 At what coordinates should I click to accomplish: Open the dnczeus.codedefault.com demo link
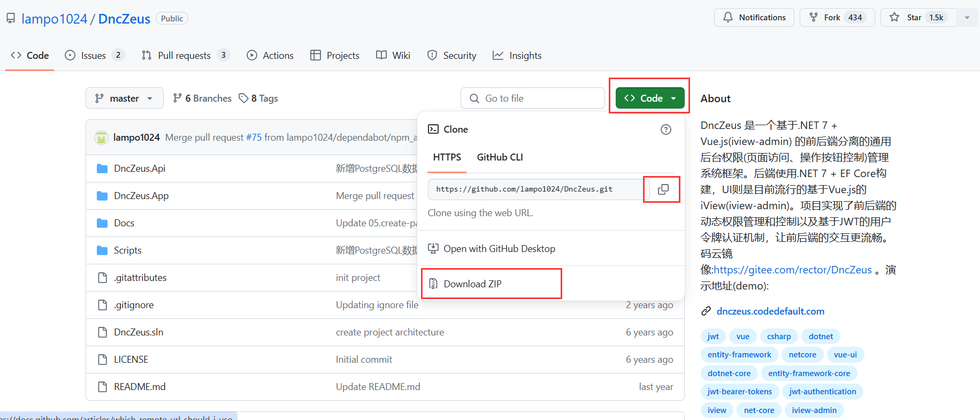pos(770,311)
